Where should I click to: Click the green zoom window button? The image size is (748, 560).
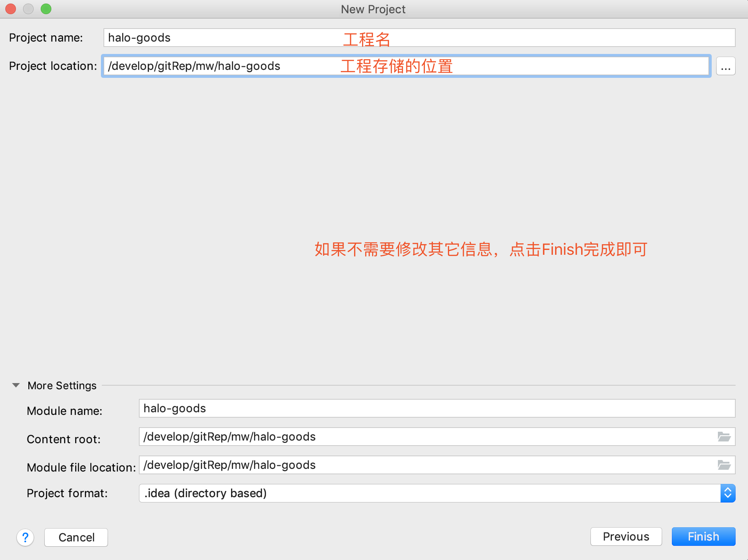pyautogui.click(x=46, y=9)
